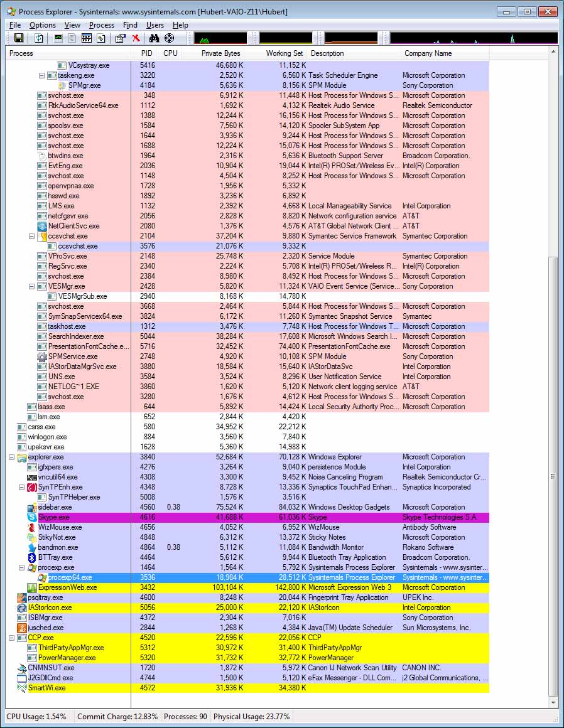
Task: Click the explorer.exe folder icon
Action: coord(22,458)
